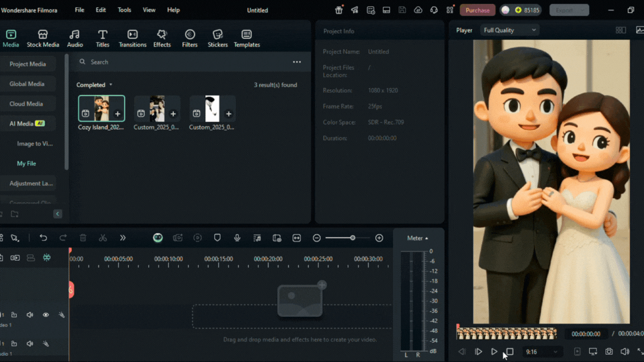This screenshot has width=644, height=362.
Task: Select Project Media in sidebar
Action: (x=27, y=64)
